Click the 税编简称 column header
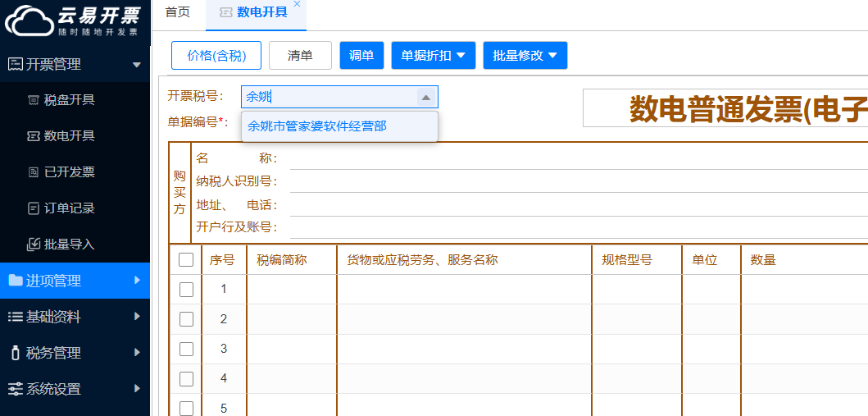The height and width of the screenshot is (416, 868). click(x=292, y=260)
